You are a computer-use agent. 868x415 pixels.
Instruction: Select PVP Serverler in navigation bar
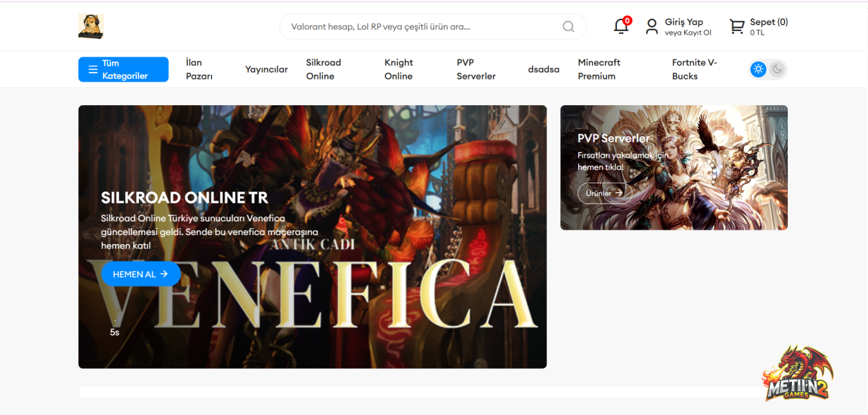coord(476,69)
